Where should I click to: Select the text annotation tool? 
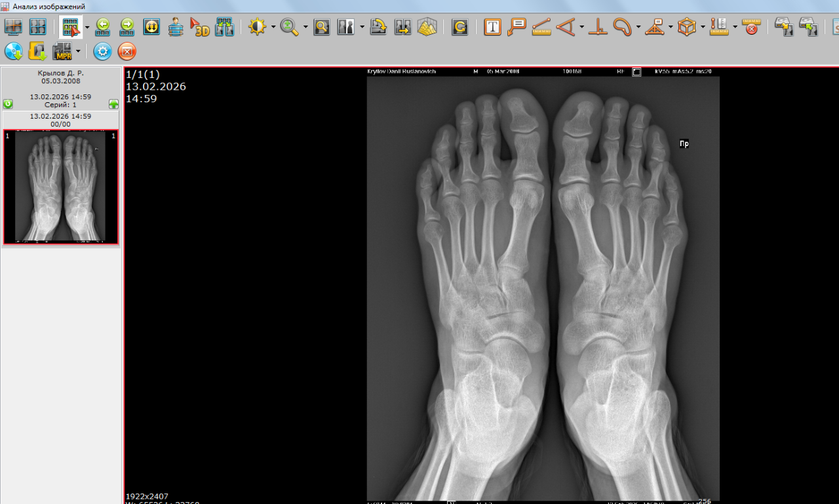tap(492, 27)
